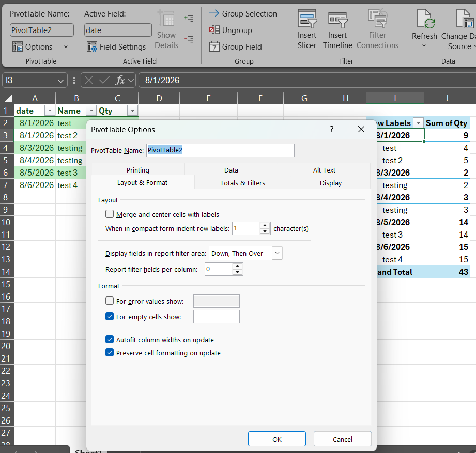Switch to the Printing tab
This screenshot has width=476, height=453.
[138, 170]
